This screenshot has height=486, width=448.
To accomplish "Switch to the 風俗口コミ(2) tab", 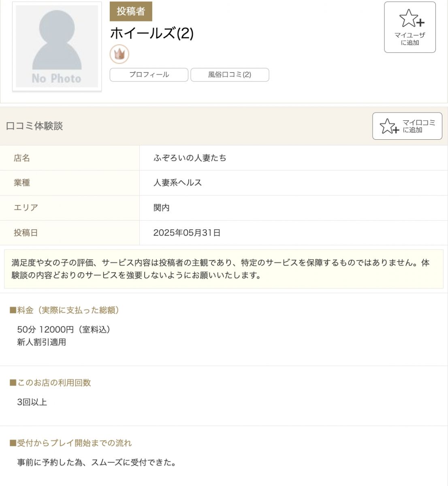I will coord(230,75).
